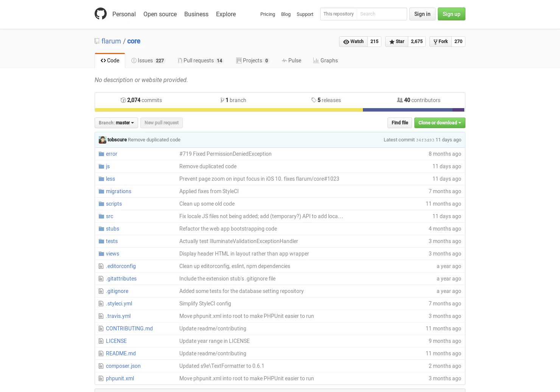Click the GitHub octocat logo

[101, 14]
